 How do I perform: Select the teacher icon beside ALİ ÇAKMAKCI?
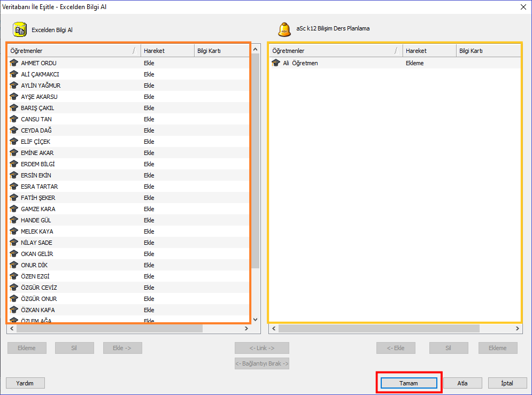point(14,74)
